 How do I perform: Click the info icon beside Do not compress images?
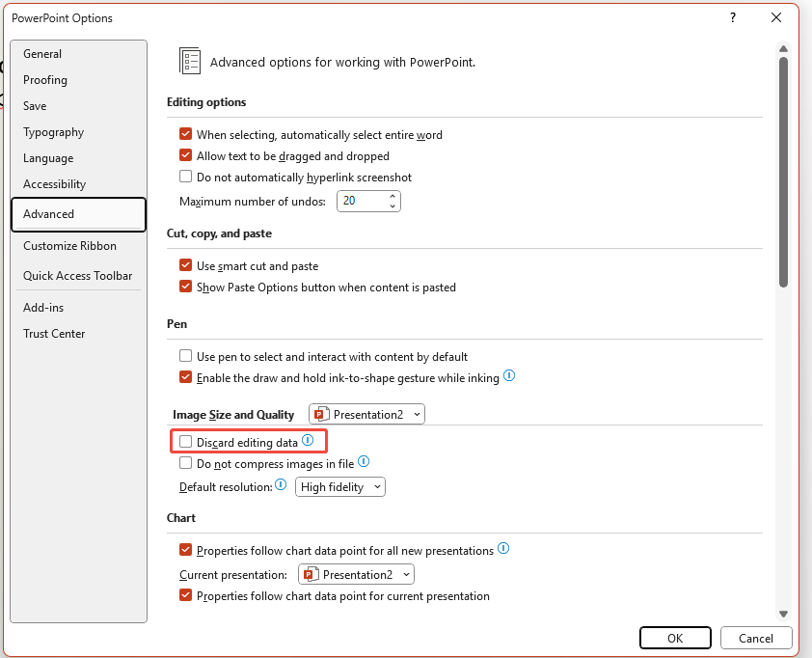[x=364, y=461]
